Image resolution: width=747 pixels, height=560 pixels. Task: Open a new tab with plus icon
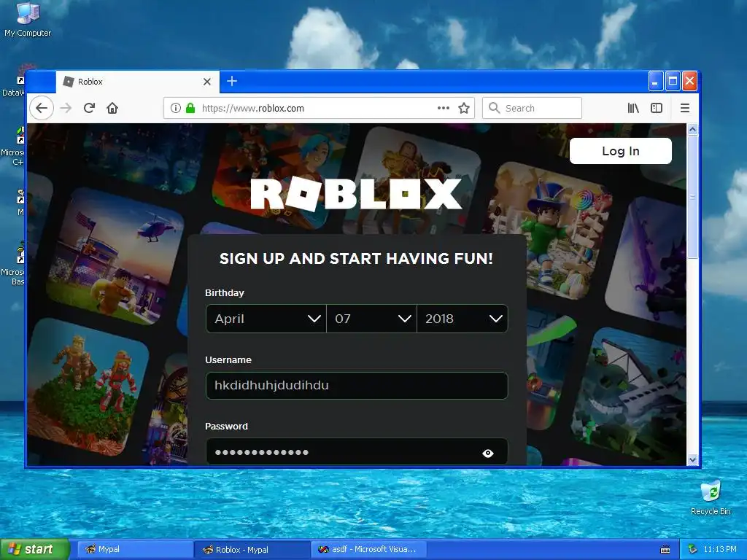point(232,81)
